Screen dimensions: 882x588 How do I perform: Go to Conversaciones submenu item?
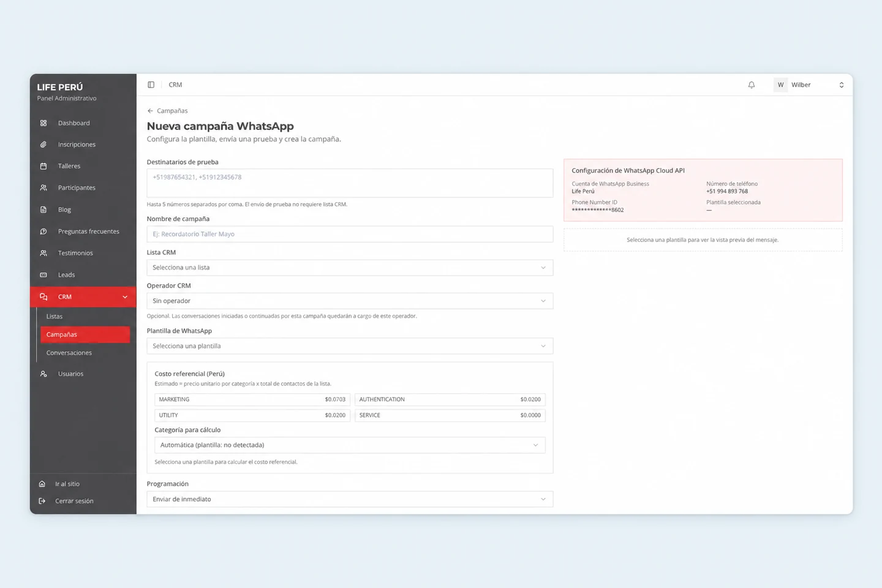click(x=69, y=353)
